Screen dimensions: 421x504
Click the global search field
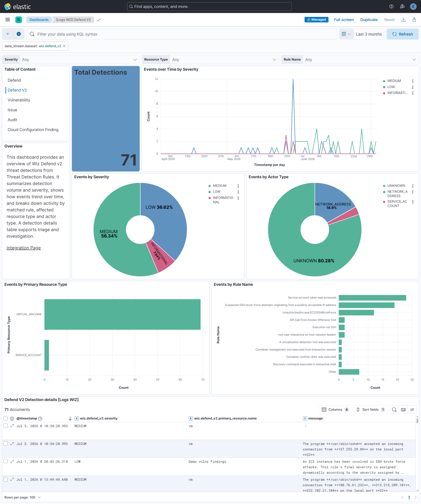[209, 7]
